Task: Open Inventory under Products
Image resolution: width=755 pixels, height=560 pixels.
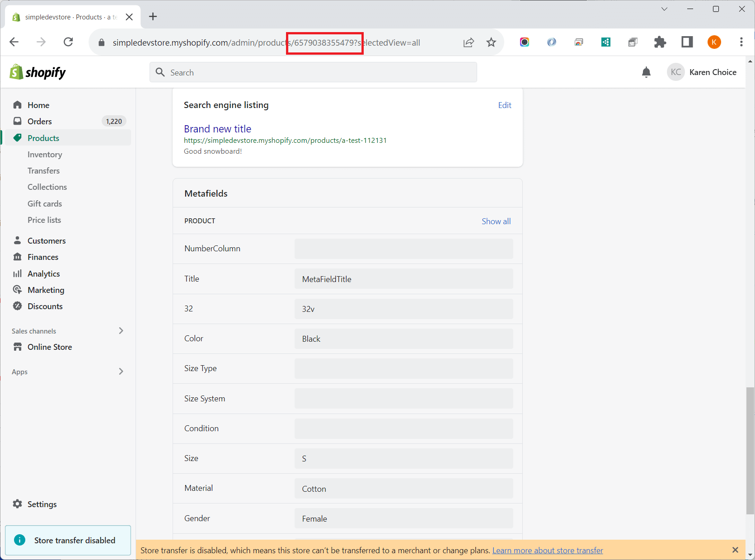Action: coord(45,155)
